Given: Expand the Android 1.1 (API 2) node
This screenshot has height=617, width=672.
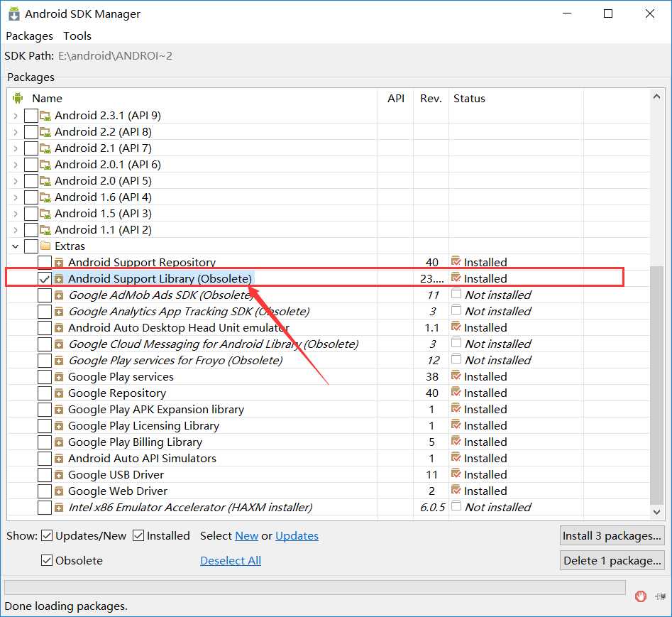Looking at the screenshot, I should pos(16,230).
